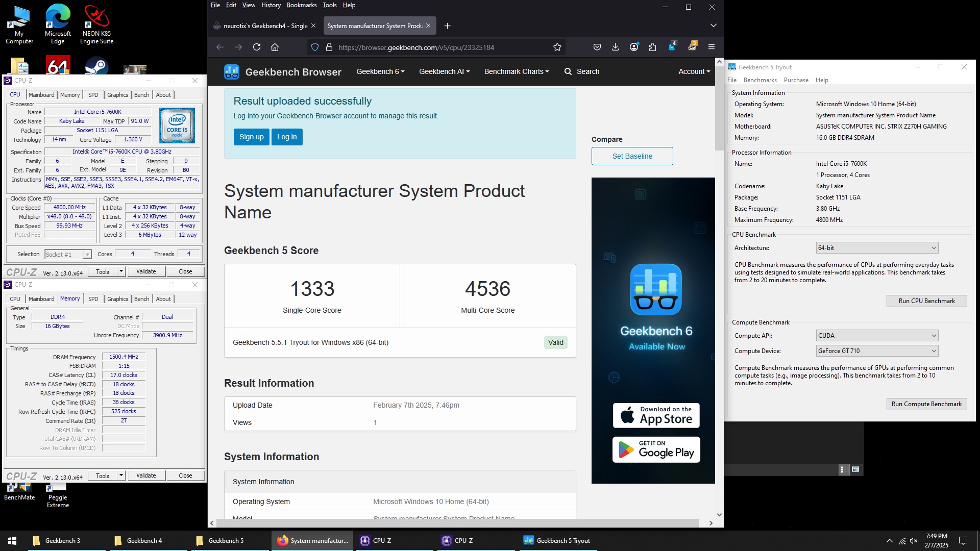Save page to Pocket
980x551 pixels.
597,47
